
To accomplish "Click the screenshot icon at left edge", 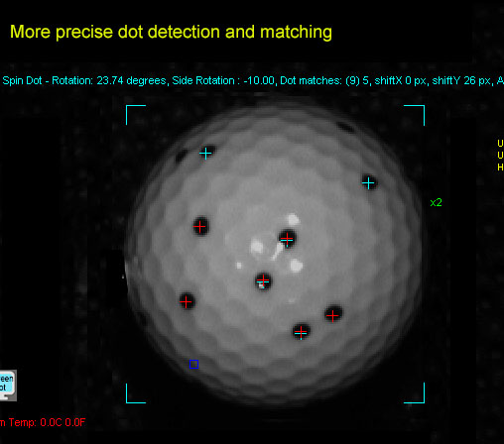I will point(7,386).
